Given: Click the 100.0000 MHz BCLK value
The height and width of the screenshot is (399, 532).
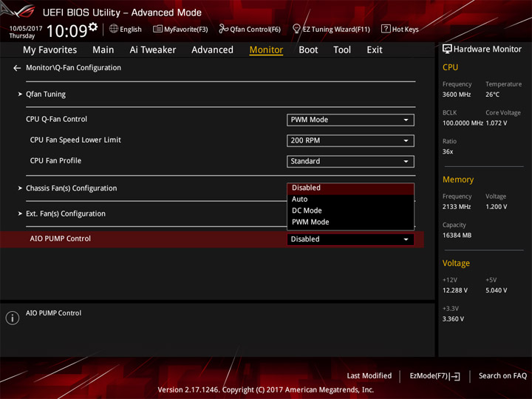Looking at the screenshot, I should click(x=463, y=123).
